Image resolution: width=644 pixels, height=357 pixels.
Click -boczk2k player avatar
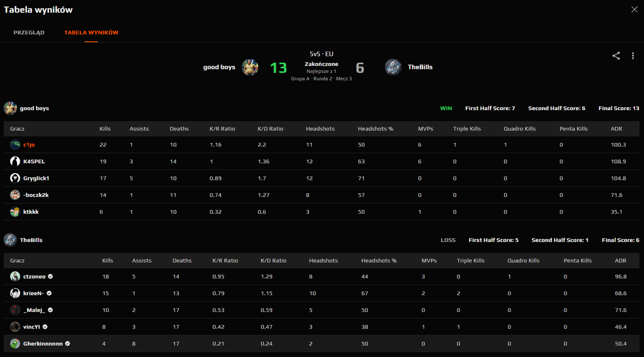tap(15, 195)
